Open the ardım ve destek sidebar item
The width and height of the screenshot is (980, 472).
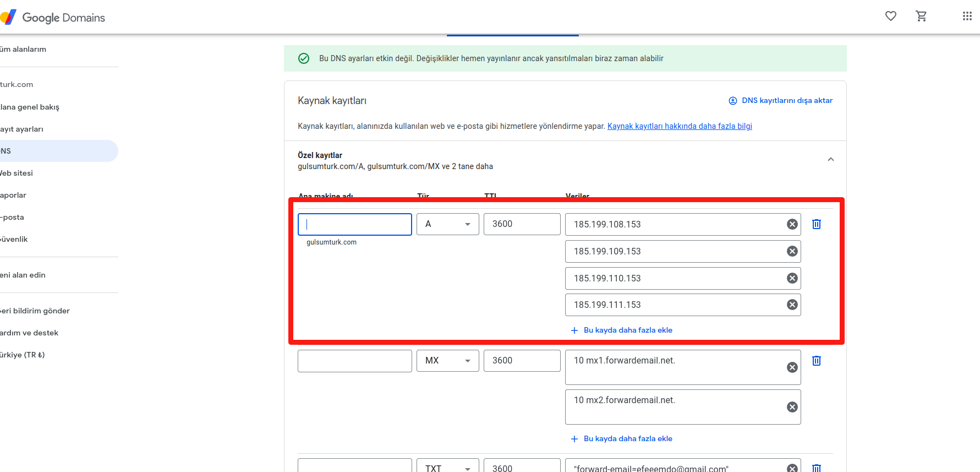click(29, 333)
